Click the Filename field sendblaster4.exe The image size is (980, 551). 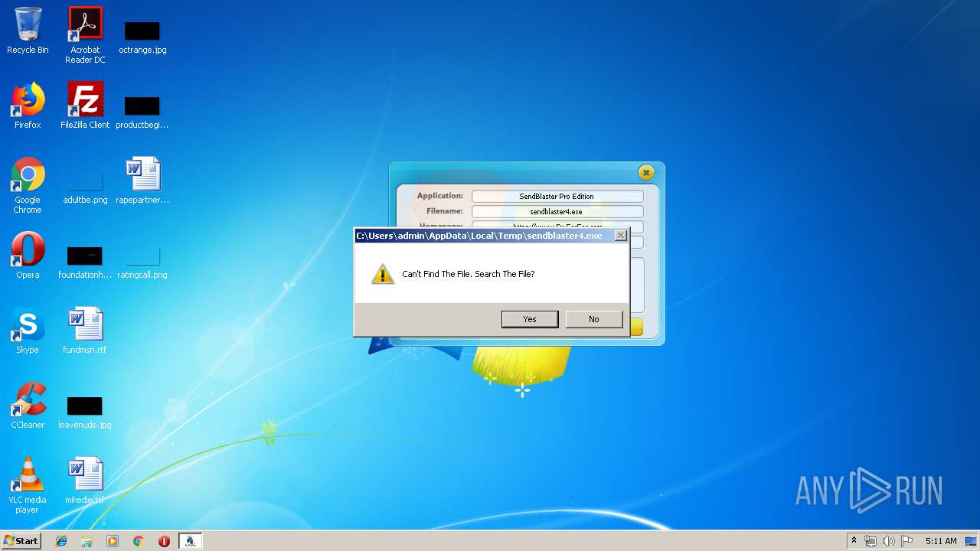[x=557, y=212]
